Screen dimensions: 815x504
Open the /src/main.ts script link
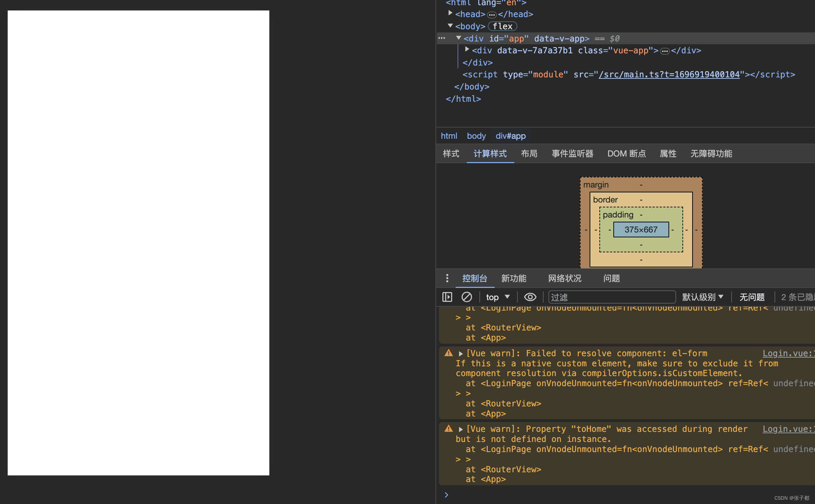point(669,75)
